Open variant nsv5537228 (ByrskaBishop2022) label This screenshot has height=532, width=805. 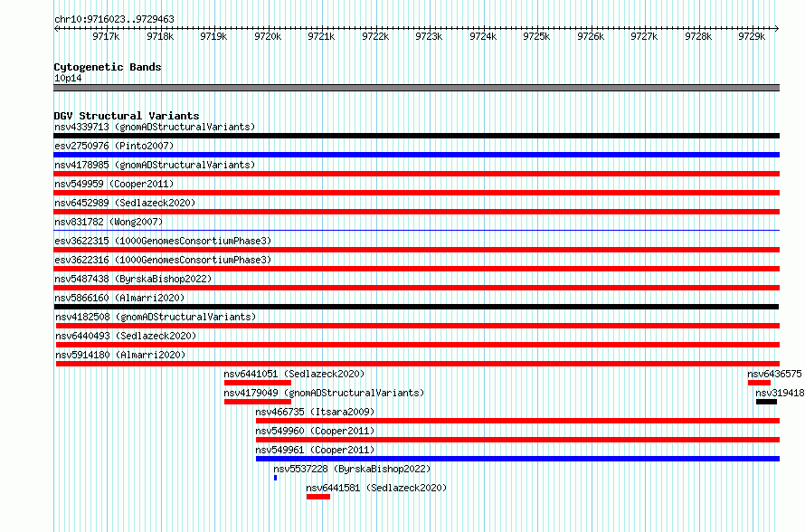point(352,469)
